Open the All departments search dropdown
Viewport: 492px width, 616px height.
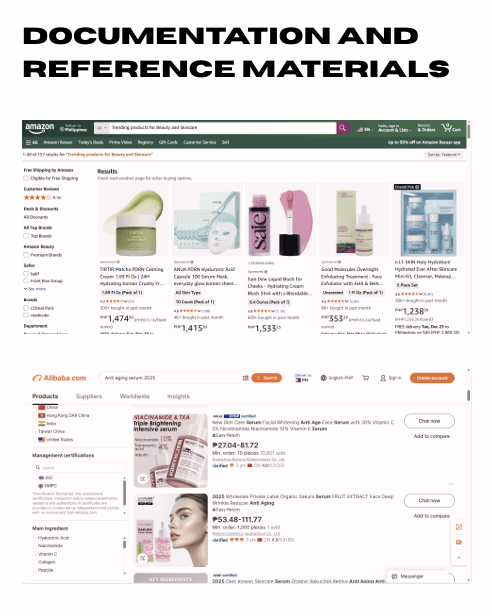coord(101,128)
